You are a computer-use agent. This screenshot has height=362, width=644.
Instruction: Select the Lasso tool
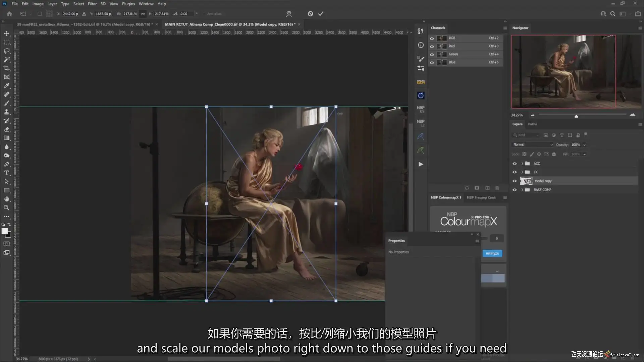coord(6,51)
